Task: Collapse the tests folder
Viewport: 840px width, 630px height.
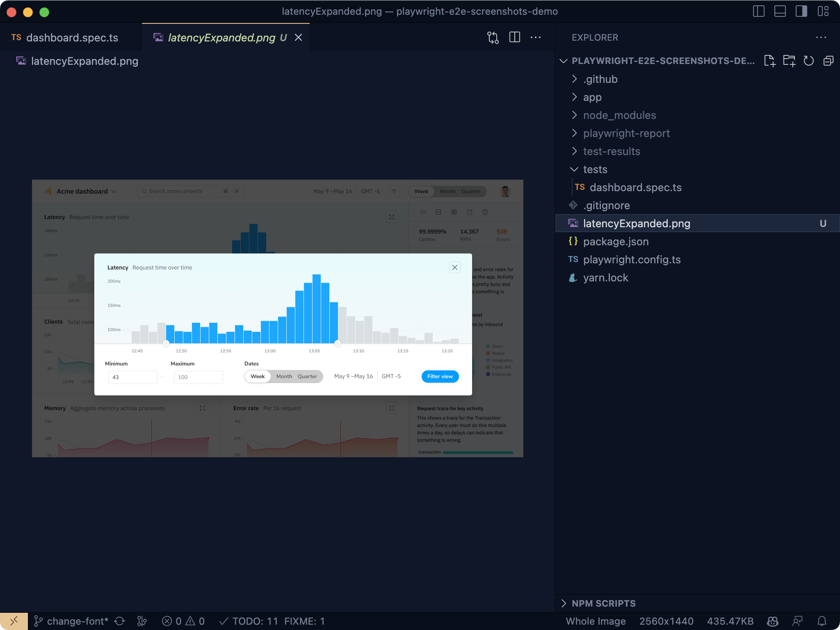Action: [x=595, y=169]
